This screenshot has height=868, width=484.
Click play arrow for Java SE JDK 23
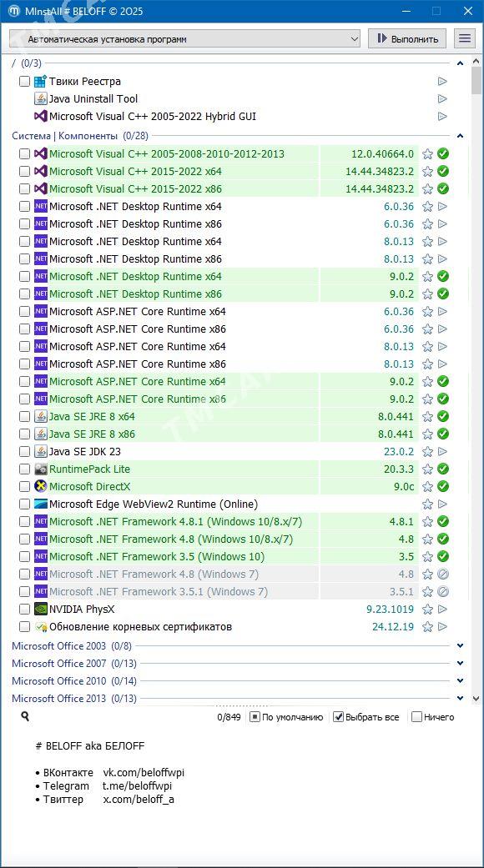[442, 452]
